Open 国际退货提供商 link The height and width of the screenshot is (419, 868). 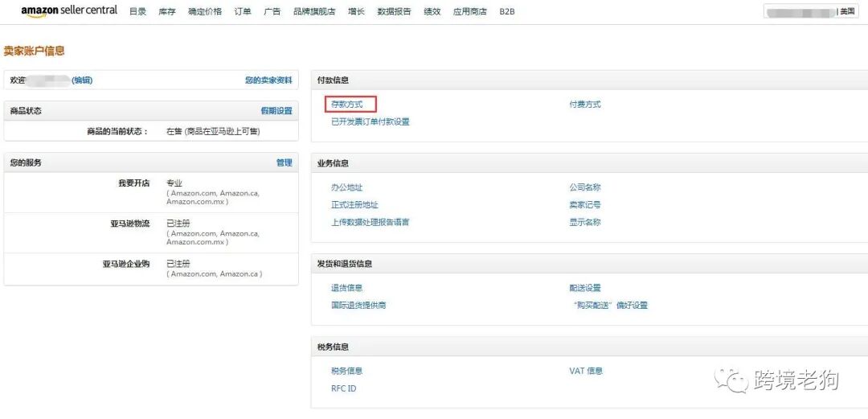pyautogui.click(x=358, y=306)
